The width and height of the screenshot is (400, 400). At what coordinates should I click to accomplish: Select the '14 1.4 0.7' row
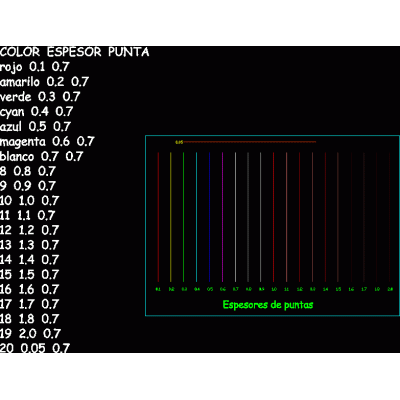pos(30,260)
